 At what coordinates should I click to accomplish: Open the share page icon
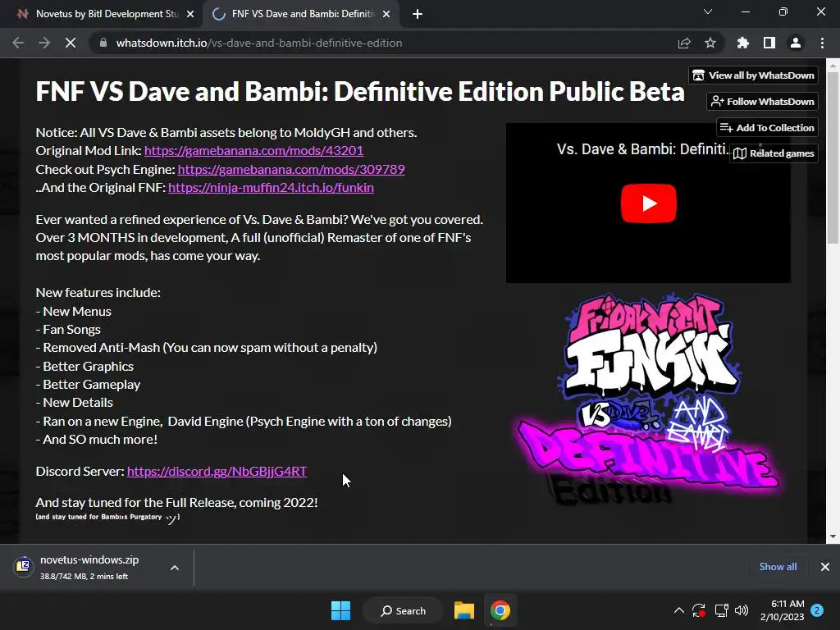[x=684, y=43]
